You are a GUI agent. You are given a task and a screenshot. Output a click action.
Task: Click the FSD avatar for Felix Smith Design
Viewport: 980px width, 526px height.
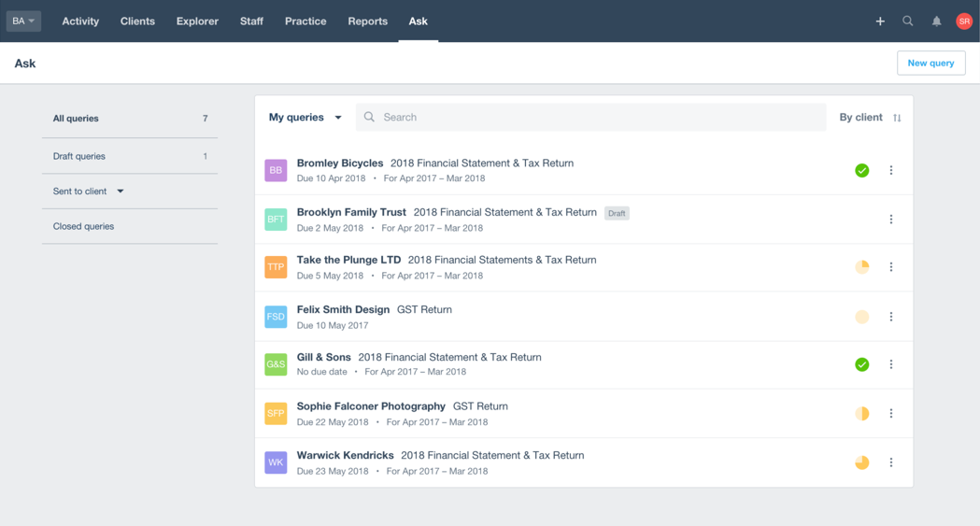(276, 317)
